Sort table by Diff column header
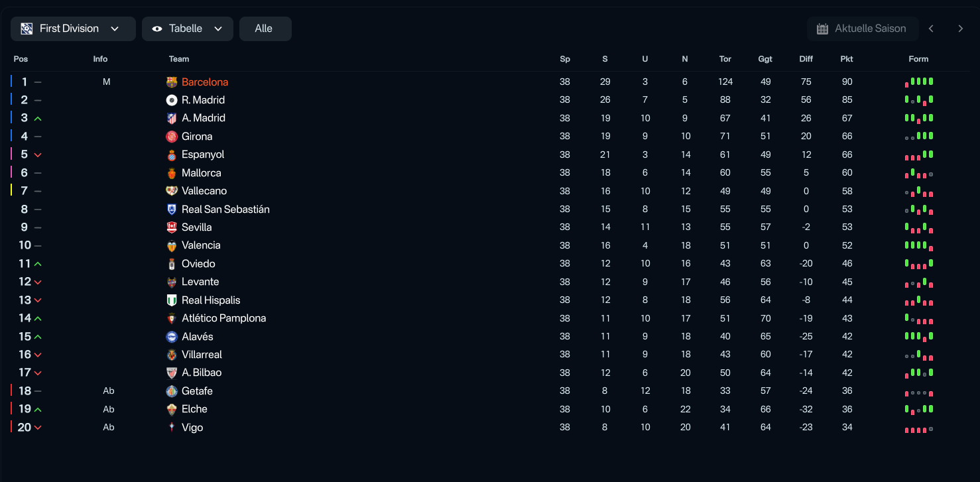 pyautogui.click(x=806, y=59)
